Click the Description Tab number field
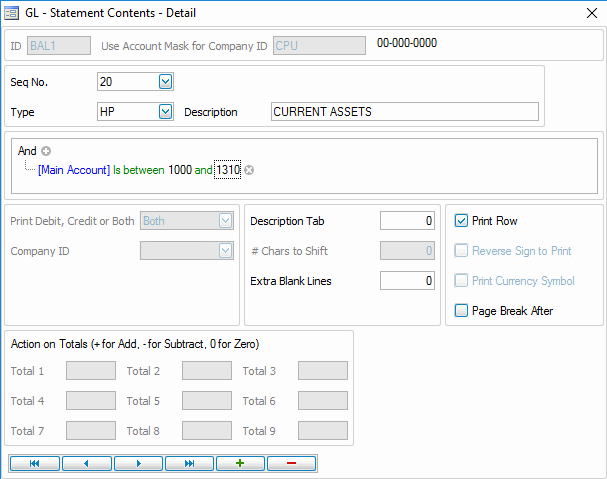The image size is (607, 479). 407,221
